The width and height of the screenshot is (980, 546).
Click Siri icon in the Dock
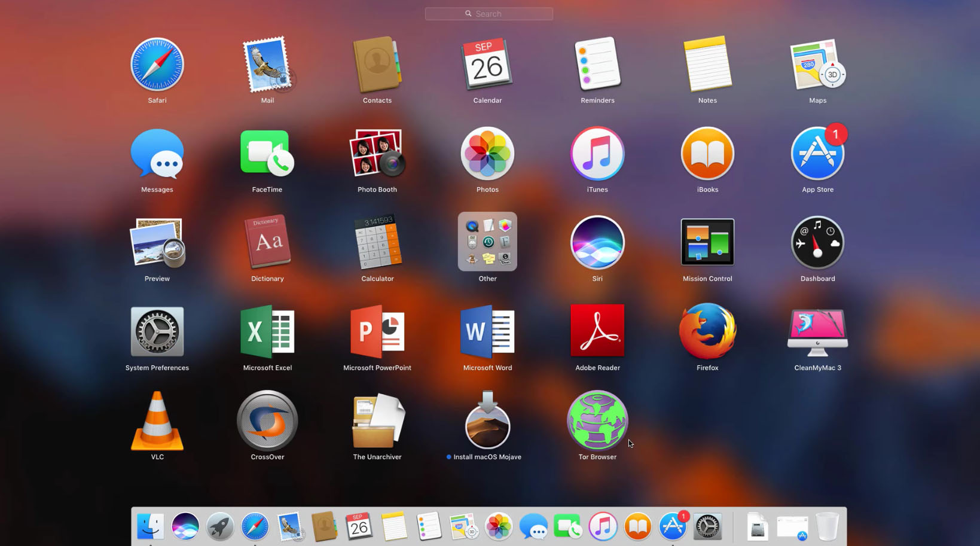click(185, 527)
